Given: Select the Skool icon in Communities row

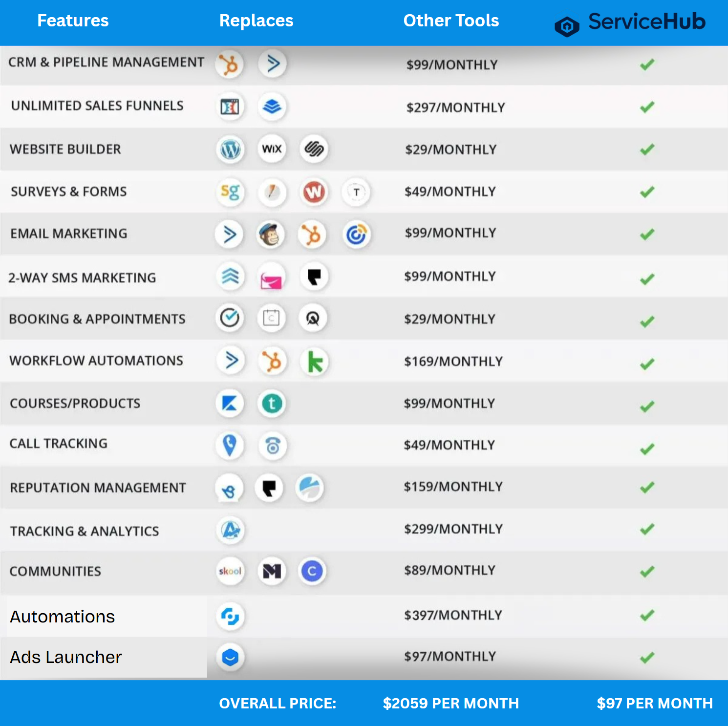Looking at the screenshot, I should 230,571.
